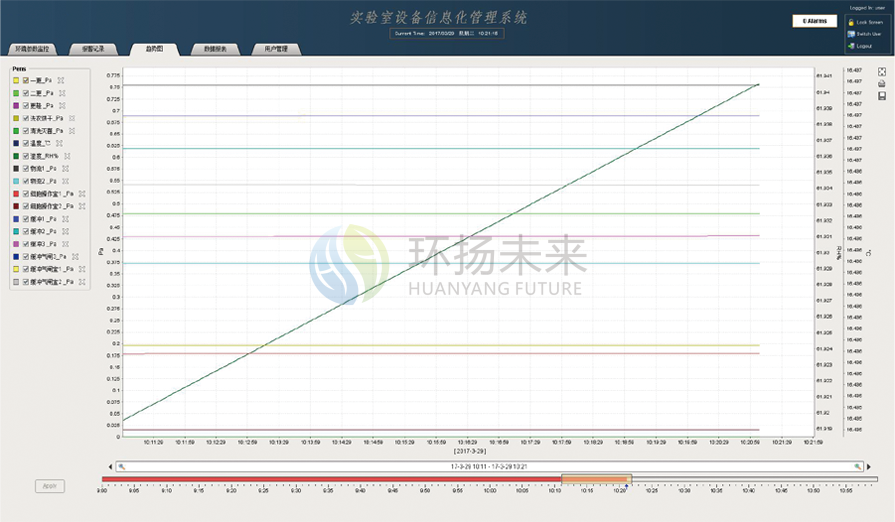The image size is (895, 522).
Task: Toggle the 细胞操作室2_Pa pen checkbox
Action: [x=26, y=206]
